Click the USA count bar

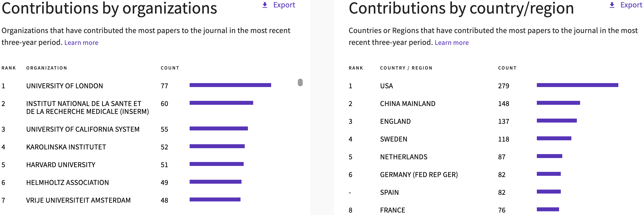click(x=577, y=85)
